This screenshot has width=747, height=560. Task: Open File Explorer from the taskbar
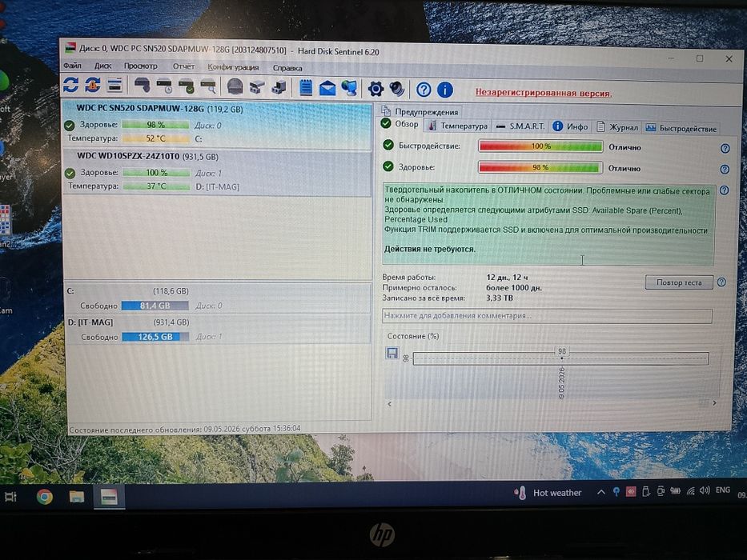(76, 497)
